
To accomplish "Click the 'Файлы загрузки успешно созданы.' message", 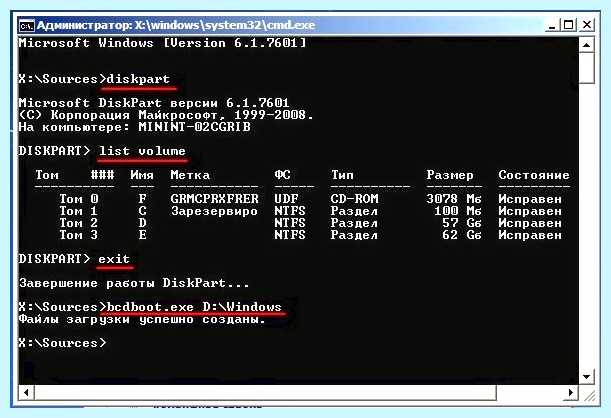I will click(x=142, y=319).
